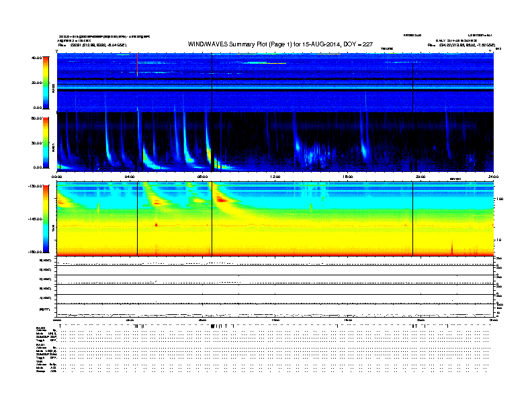Click the 40.00 label on RAD2 colorbar
Viewport: 532px width, 411px height.
click(36, 58)
